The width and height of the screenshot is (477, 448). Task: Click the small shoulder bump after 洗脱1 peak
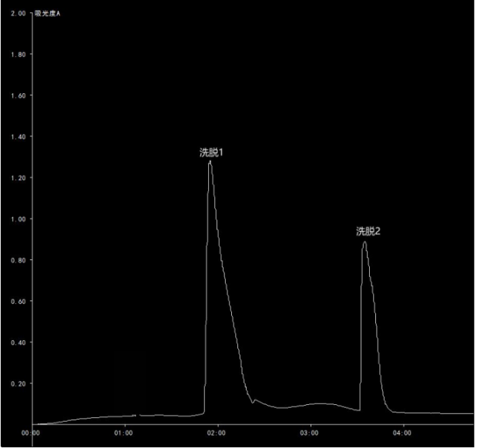click(255, 400)
